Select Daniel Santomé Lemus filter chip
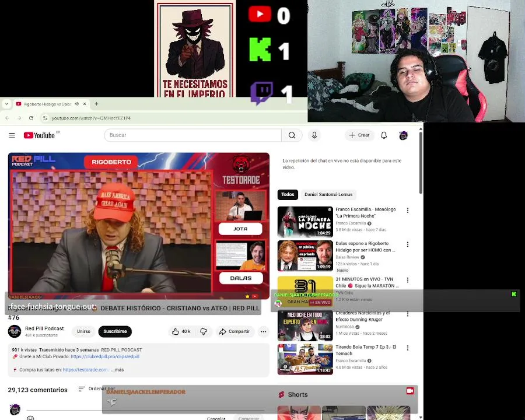The image size is (525, 420). click(328, 195)
